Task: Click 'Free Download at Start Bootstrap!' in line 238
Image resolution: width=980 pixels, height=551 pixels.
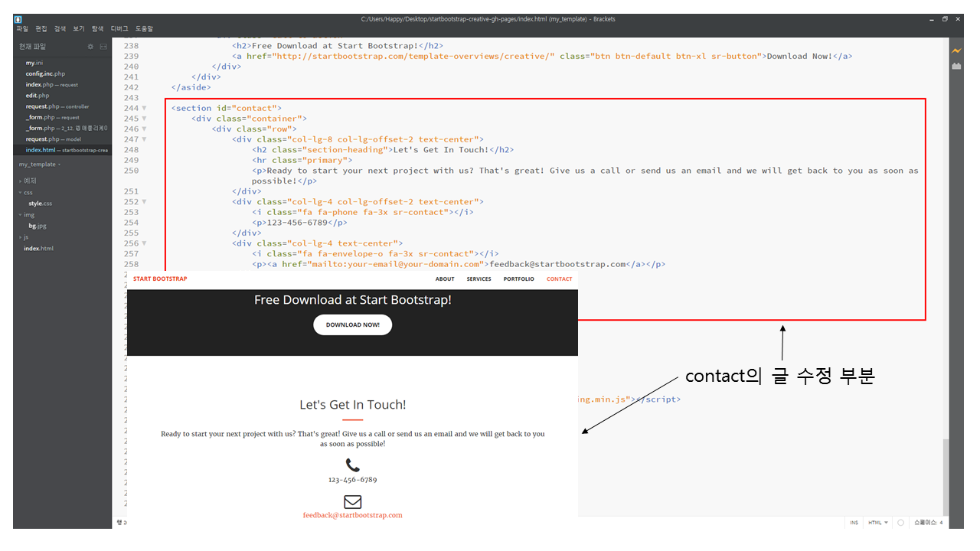Action: pos(335,46)
